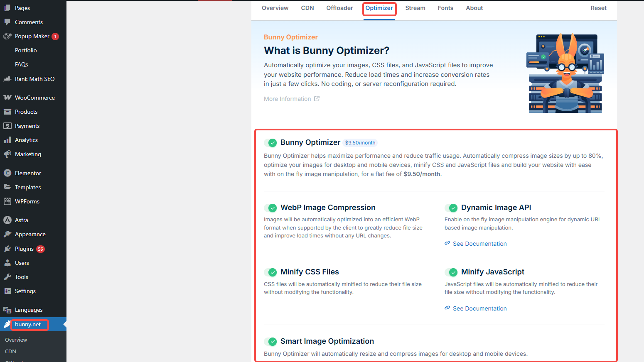Disable Minify CSS Files

tap(271, 272)
